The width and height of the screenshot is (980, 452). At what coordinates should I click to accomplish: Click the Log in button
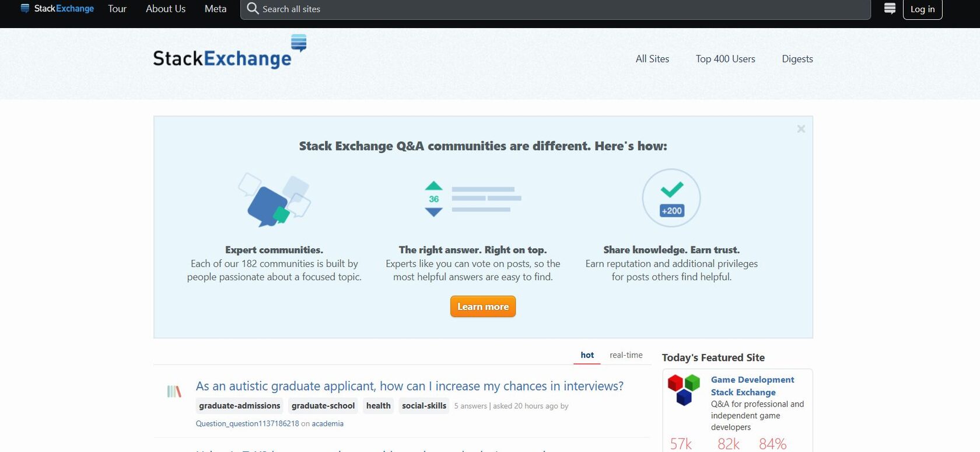pos(923,9)
